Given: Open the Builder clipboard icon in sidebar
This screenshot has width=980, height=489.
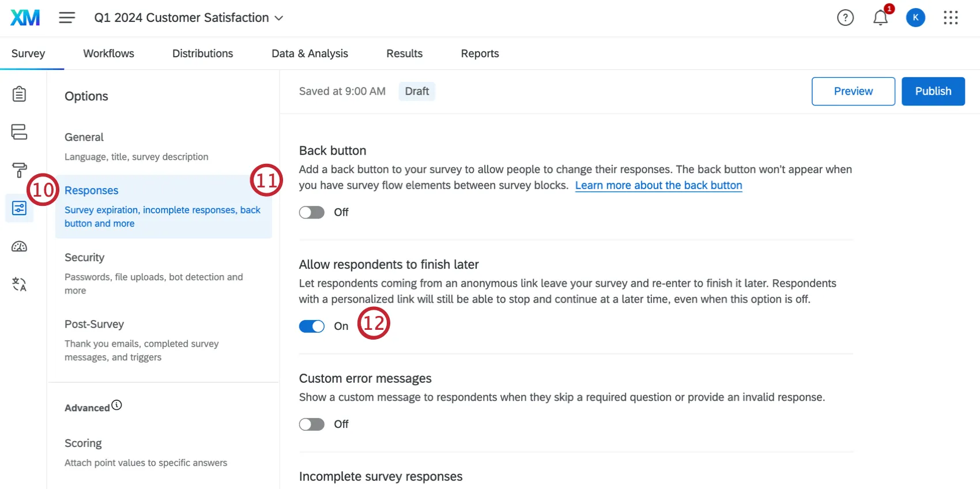Looking at the screenshot, I should (19, 94).
